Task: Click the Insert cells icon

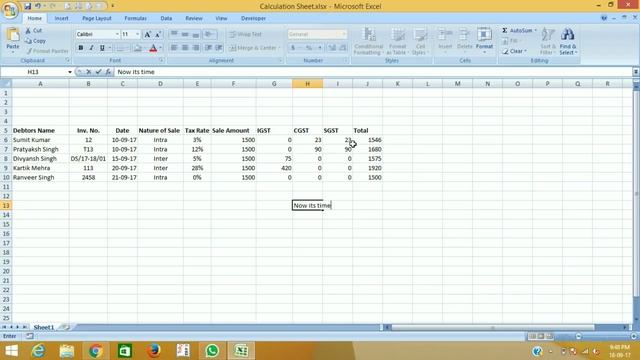Action: [x=445, y=34]
